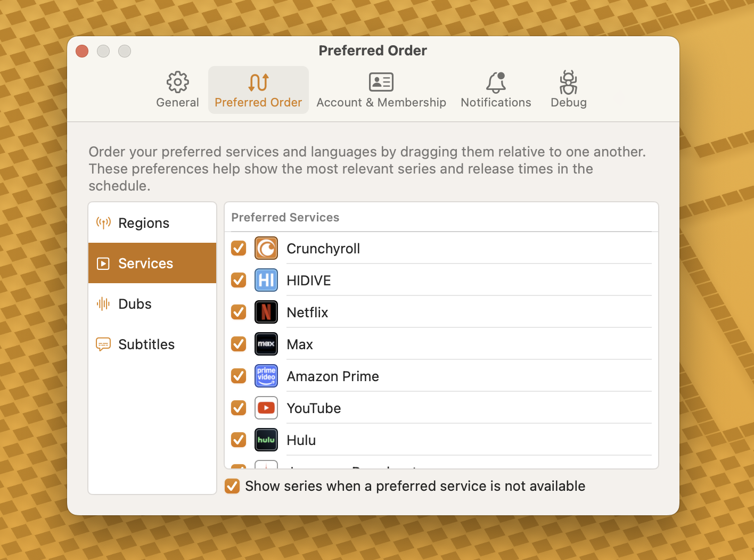Click the Dubs waveform icon
The width and height of the screenshot is (754, 560).
(x=103, y=304)
